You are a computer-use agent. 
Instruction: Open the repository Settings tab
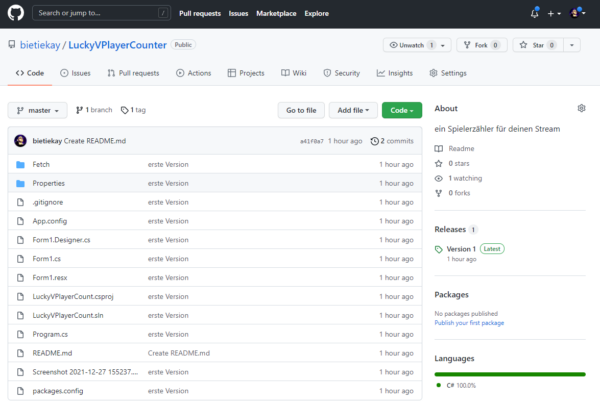448,73
